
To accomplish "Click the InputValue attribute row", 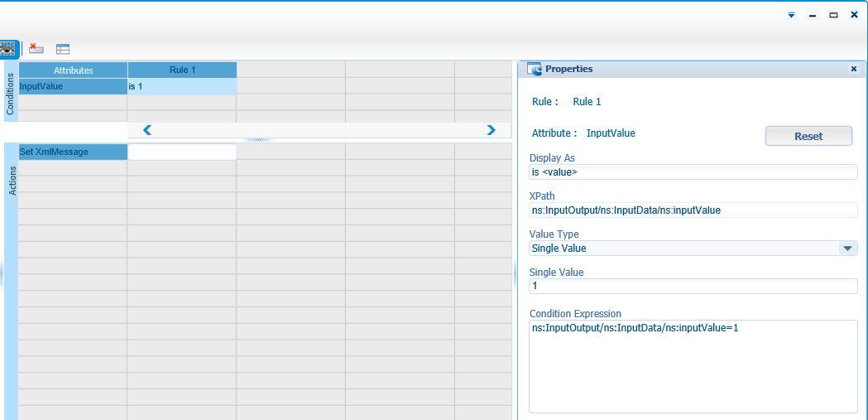I will (x=73, y=86).
